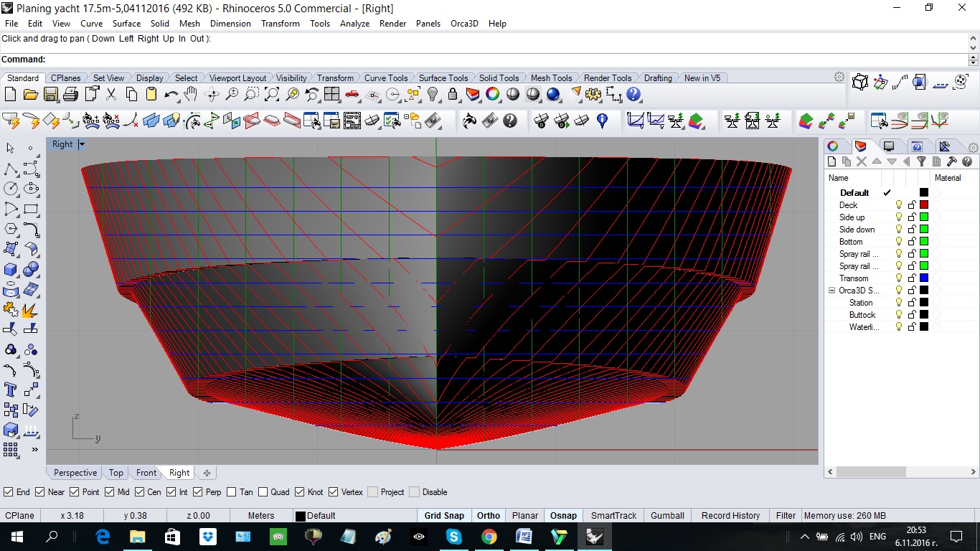Open the Orca3D menu
Viewport: 980px width, 551px height.
(464, 24)
